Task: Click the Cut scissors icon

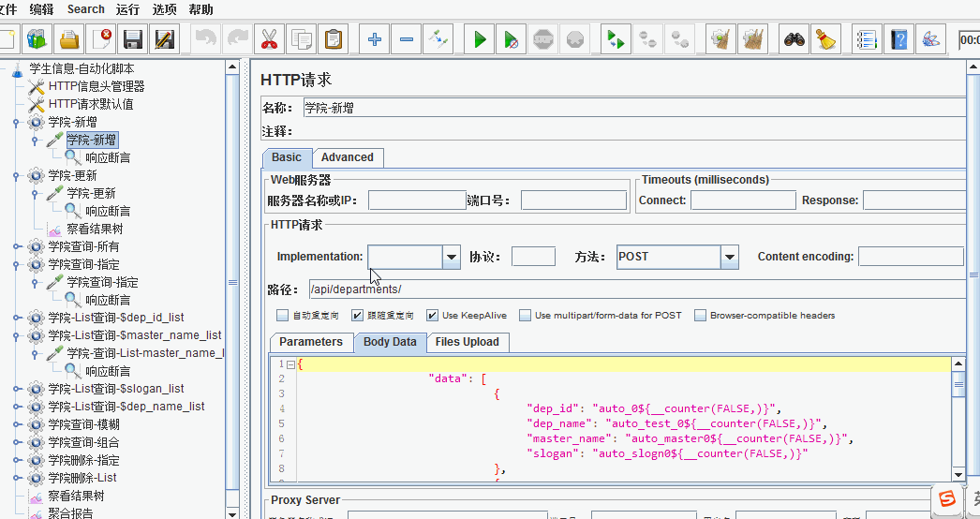Action: [x=270, y=39]
